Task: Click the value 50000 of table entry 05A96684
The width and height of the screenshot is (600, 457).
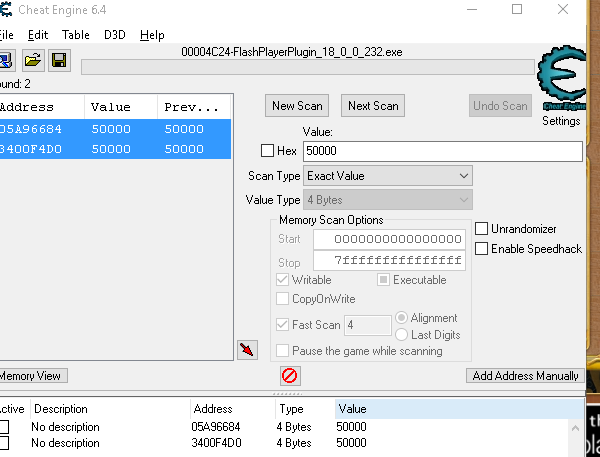Action: coord(351,427)
